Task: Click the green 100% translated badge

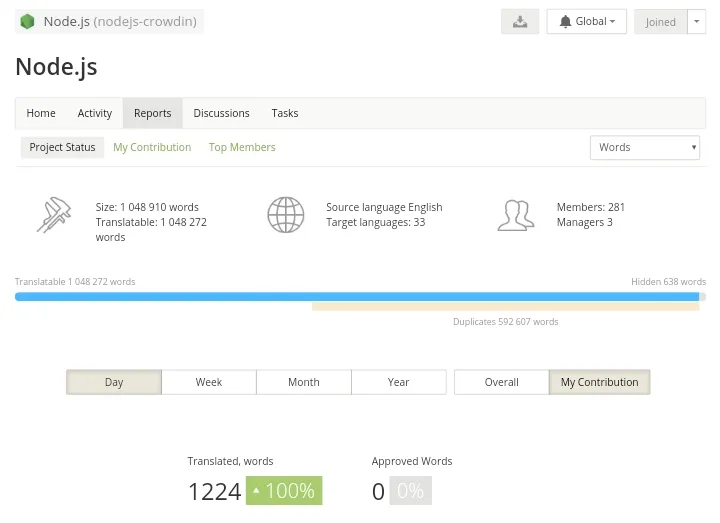Action: pos(284,490)
